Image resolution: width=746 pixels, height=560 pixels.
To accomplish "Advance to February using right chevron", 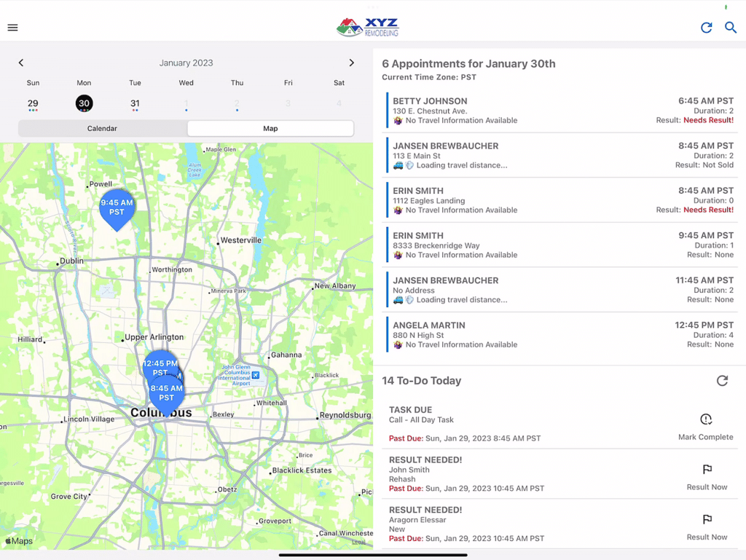I will [x=351, y=63].
